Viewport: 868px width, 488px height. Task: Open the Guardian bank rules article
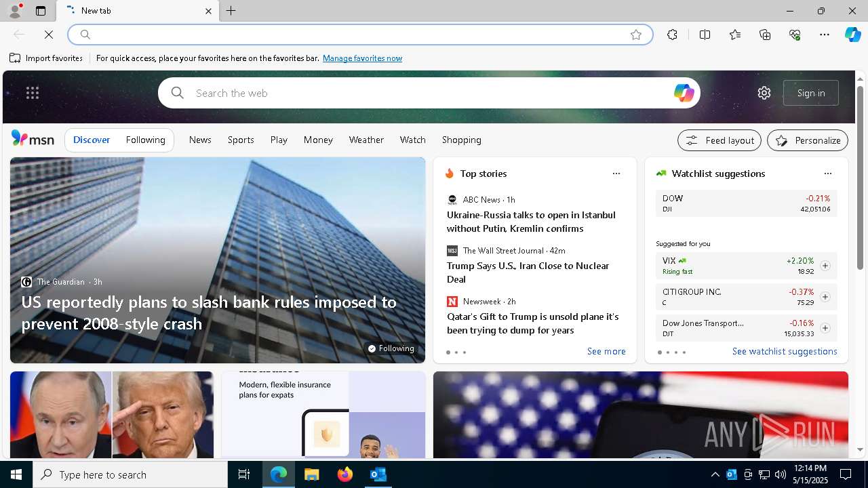point(209,312)
